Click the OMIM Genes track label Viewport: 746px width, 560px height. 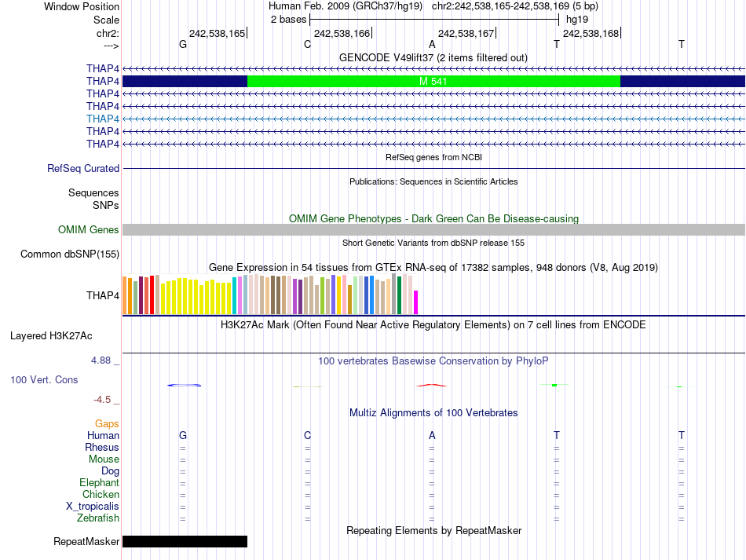coord(89,230)
